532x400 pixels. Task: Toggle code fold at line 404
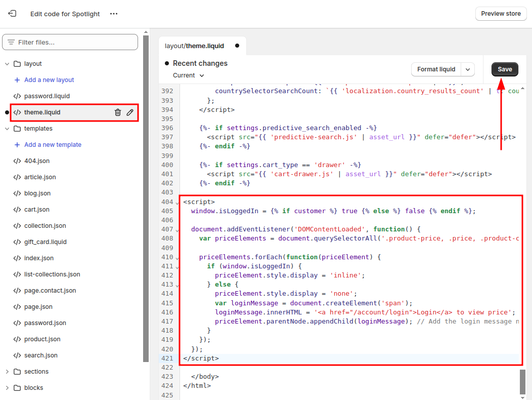click(x=177, y=203)
